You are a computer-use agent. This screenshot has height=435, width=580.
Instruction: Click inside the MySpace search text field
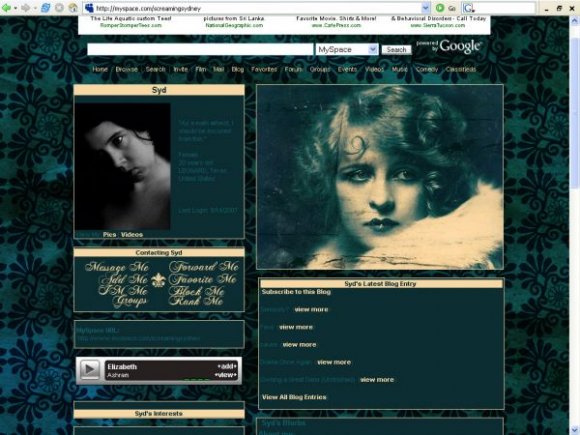click(x=200, y=49)
